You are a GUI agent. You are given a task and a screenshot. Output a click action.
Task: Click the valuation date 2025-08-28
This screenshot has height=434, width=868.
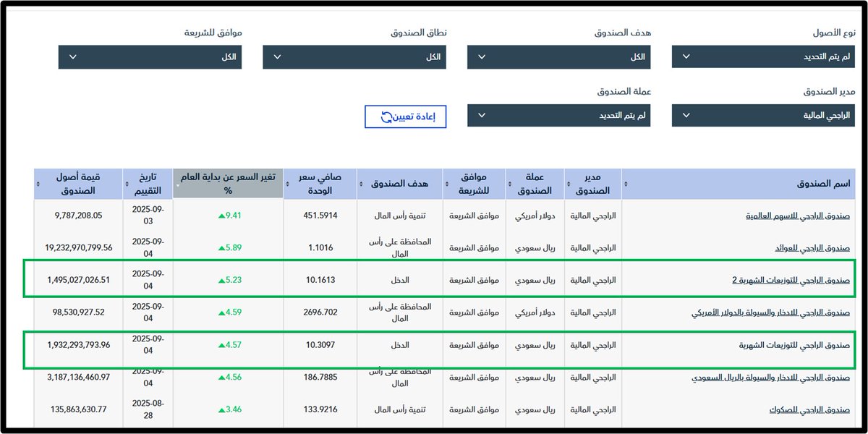(x=148, y=409)
